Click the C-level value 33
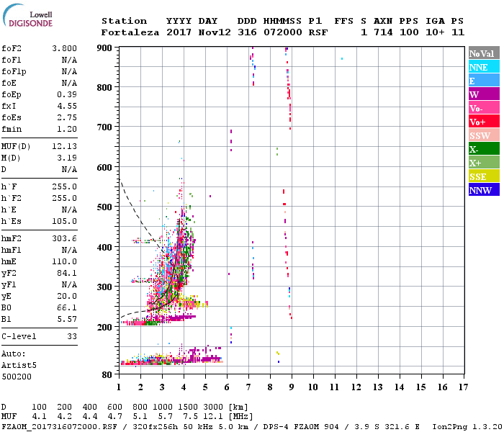Image resolution: width=504 pixels, height=432 pixels. [72, 336]
